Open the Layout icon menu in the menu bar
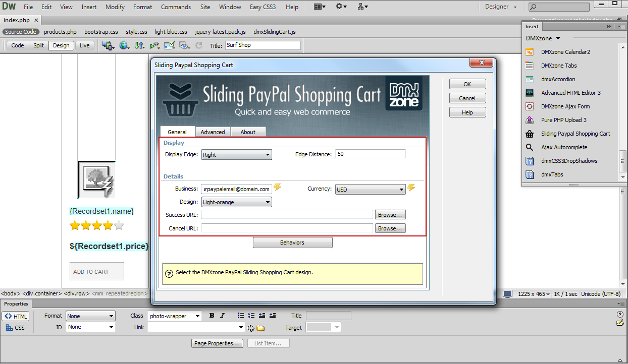628x364 pixels. (x=320, y=7)
